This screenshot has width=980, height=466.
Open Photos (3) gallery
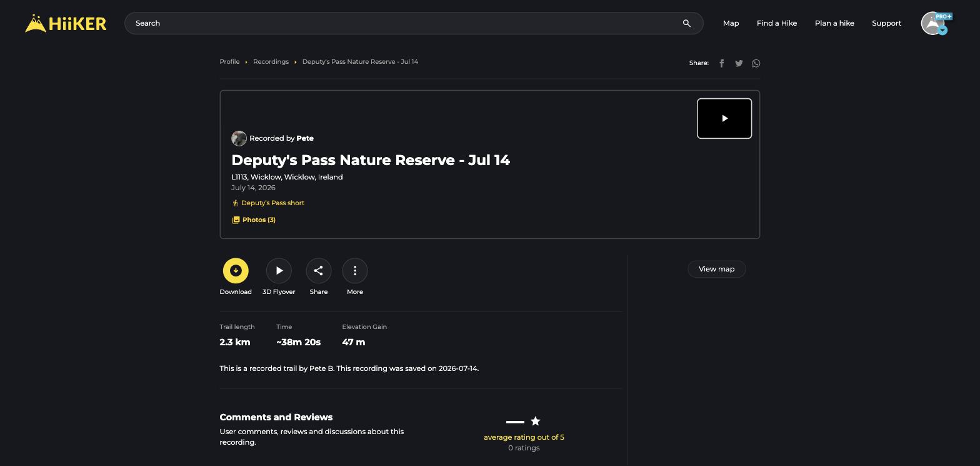point(259,220)
